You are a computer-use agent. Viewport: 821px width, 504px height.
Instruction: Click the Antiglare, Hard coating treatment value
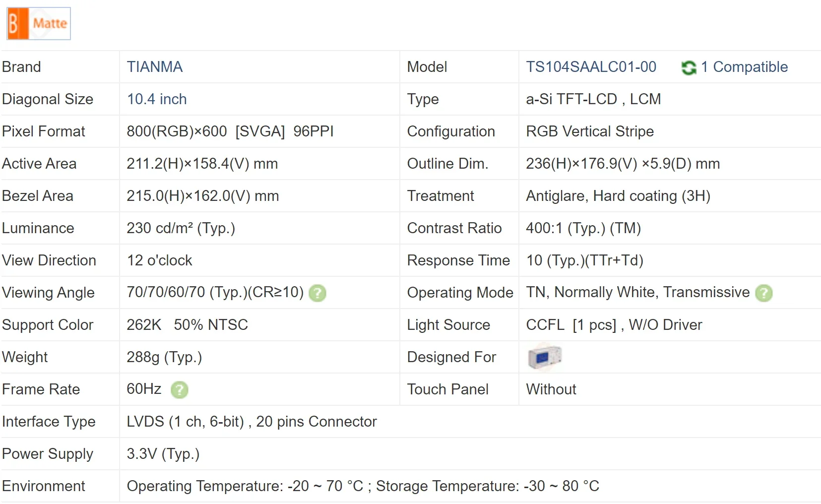click(x=618, y=196)
